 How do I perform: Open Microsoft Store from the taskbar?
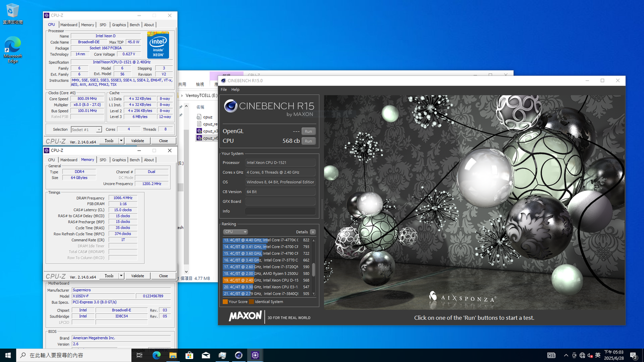(189, 355)
